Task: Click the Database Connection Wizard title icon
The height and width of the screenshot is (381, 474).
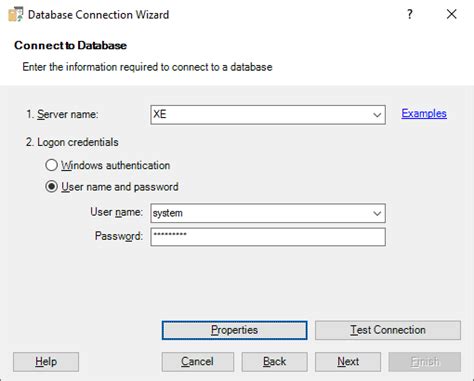Action: click(15, 14)
